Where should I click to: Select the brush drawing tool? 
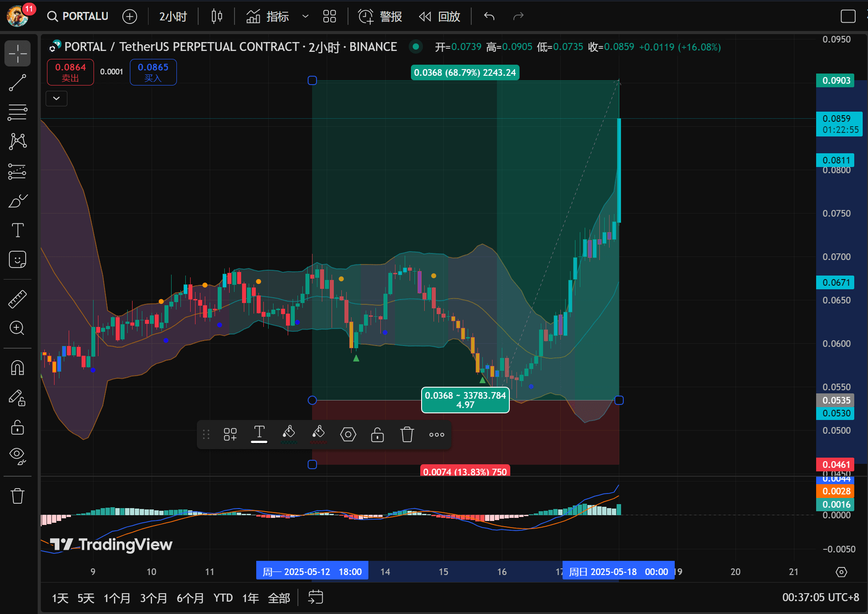[x=18, y=201]
